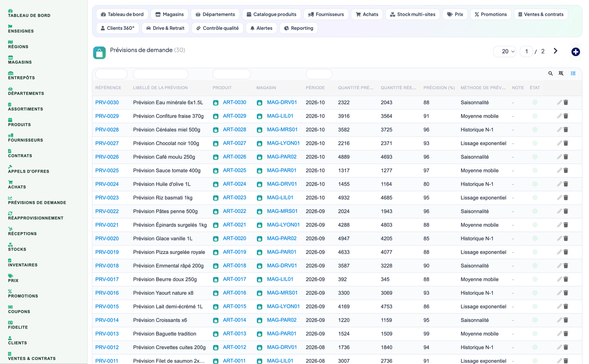Open Appels d'offres in sidebar
589x364 pixels.
pos(29,169)
